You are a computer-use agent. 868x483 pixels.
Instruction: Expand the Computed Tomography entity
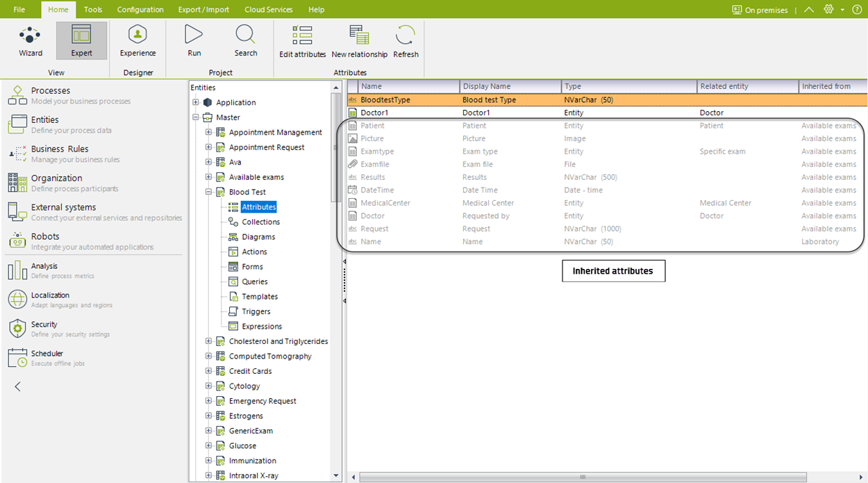208,357
